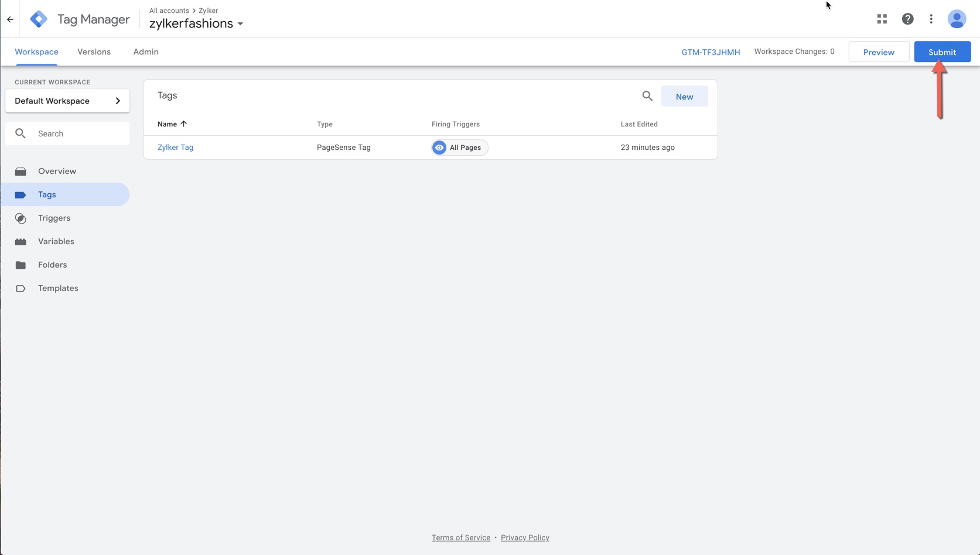Switch to the Versions tab

point(94,52)
